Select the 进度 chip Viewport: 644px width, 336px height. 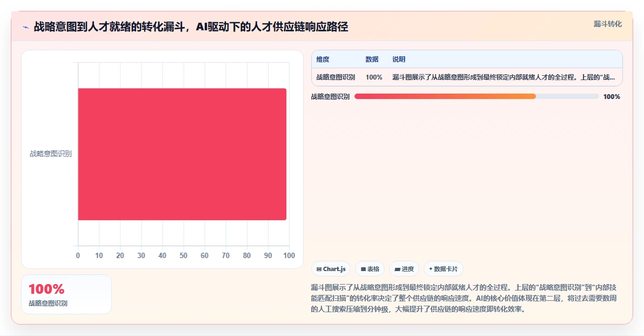click(x=404, y=269)
